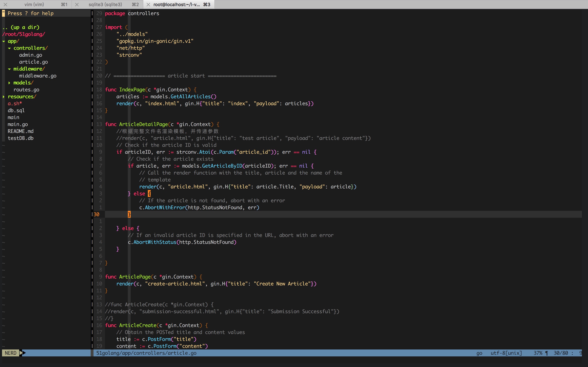The height and width of the screenshot is (367, 588).
Task: Collapse the middleware/ folder arrow
Action: [9, 69]
